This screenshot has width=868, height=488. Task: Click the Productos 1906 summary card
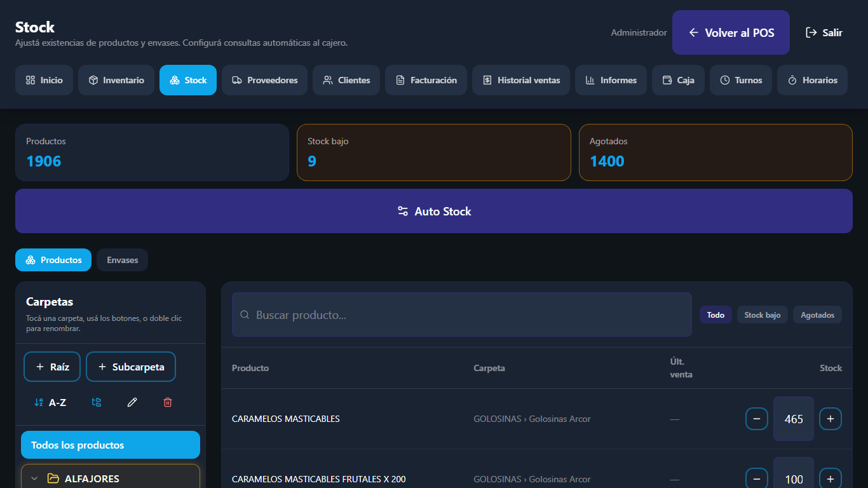pyautogui.click(x=152, y=152)
